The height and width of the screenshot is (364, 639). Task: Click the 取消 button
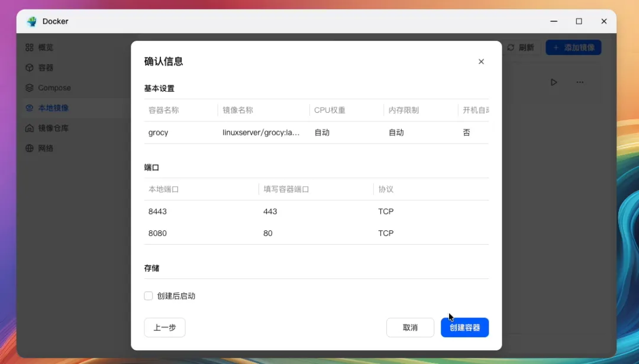pos(410,327)
